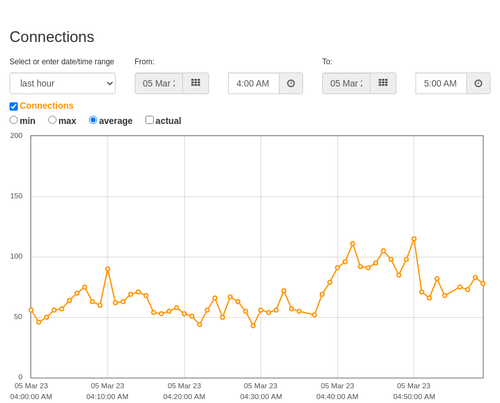Click the '04:20:00 AM' x-axis label

click(x=184, y=397)
